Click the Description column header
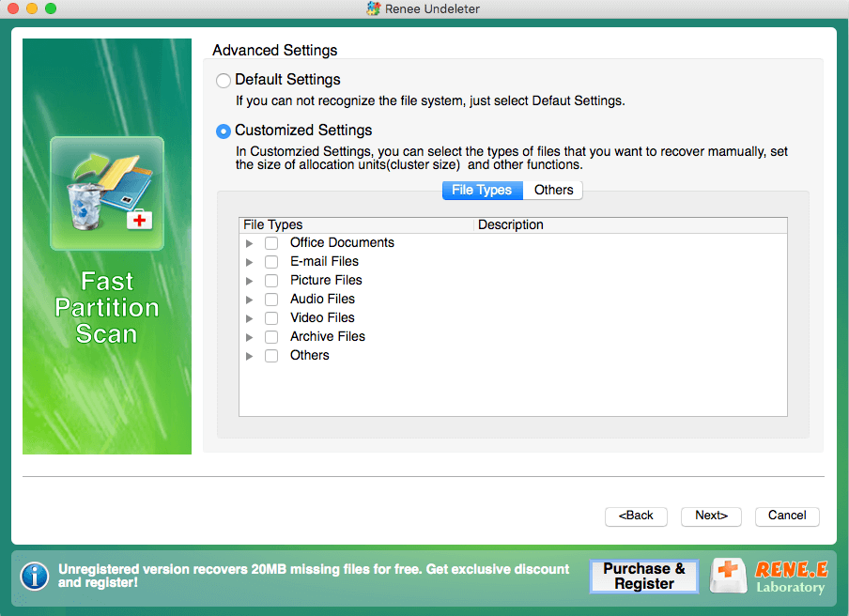This screenshot has width=849, height=616. click(631, 225)
